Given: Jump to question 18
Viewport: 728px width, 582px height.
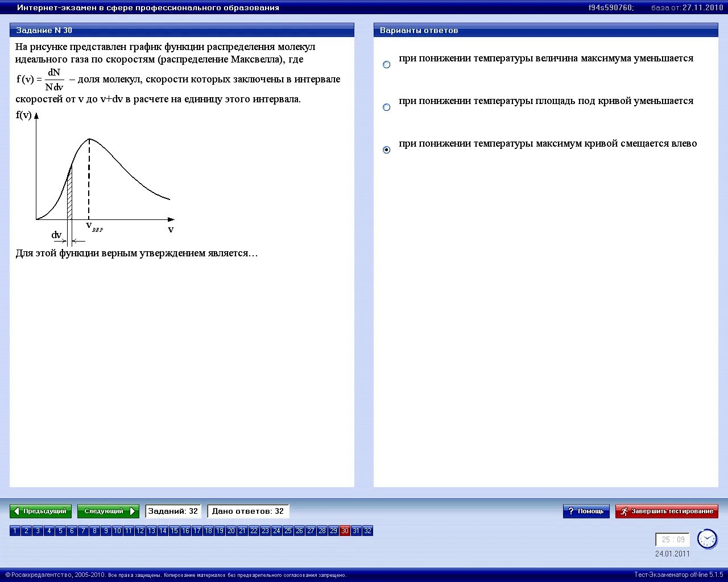Looking at the screenshot, I should point(208,531).
